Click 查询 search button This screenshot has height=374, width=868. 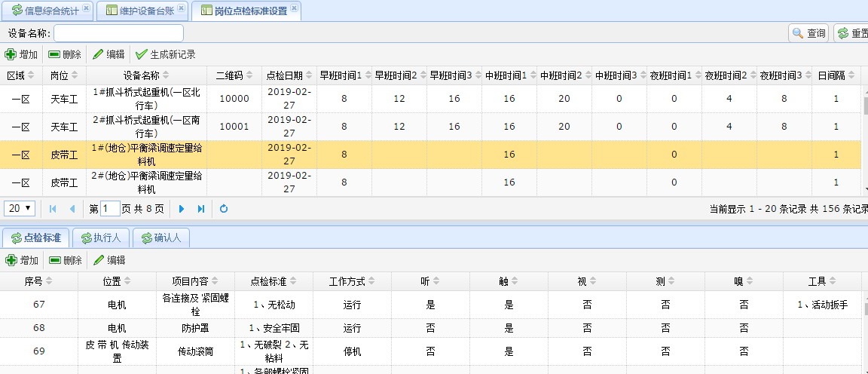click(808, 33)
